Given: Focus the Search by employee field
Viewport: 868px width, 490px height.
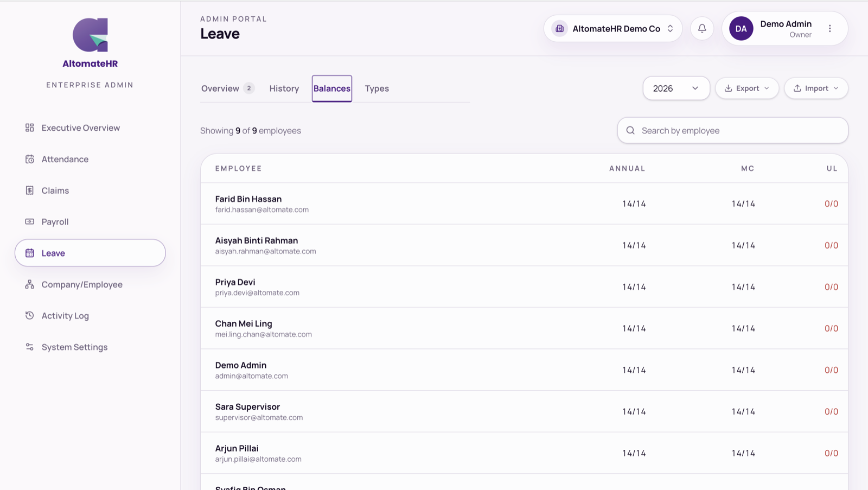Looking at the screenshot, I should tap(732, 130).
